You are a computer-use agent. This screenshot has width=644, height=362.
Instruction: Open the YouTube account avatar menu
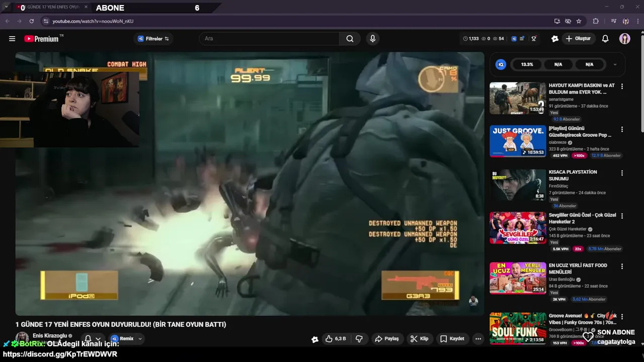point(625,39)
